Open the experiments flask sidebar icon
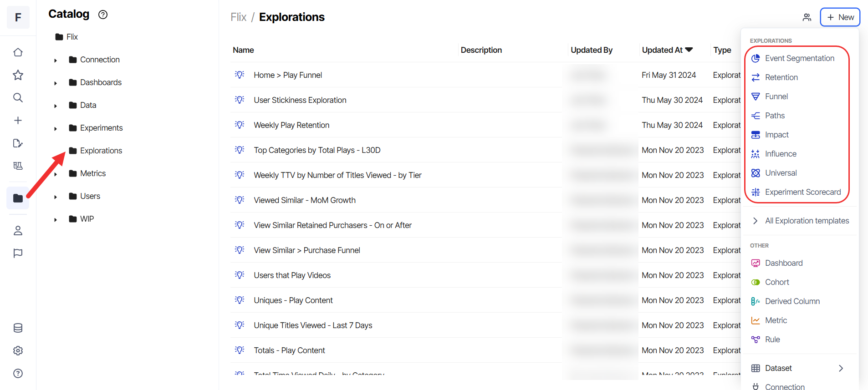This screenshot has height=390, width=868. point(18,166)
